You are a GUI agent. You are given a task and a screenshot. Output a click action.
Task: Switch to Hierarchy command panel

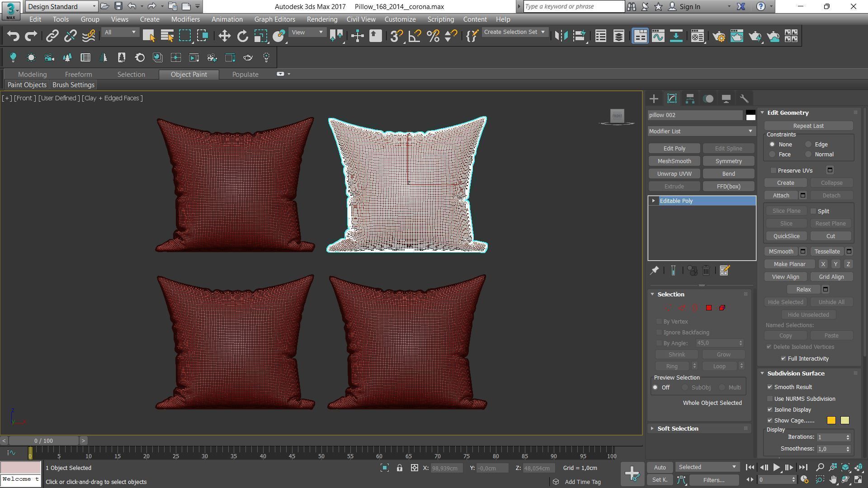(690, 99)
